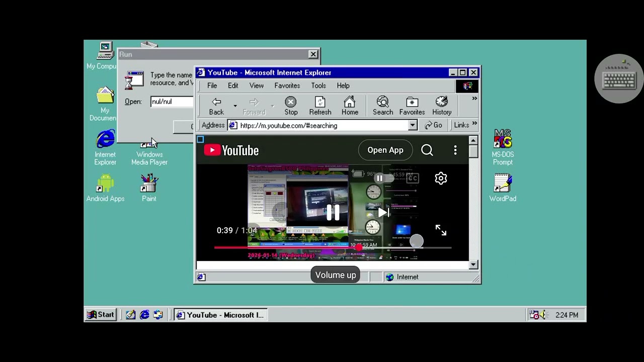Click the Links toolbar label
Viewport: 644px width, 362px height.
[461, 125]
